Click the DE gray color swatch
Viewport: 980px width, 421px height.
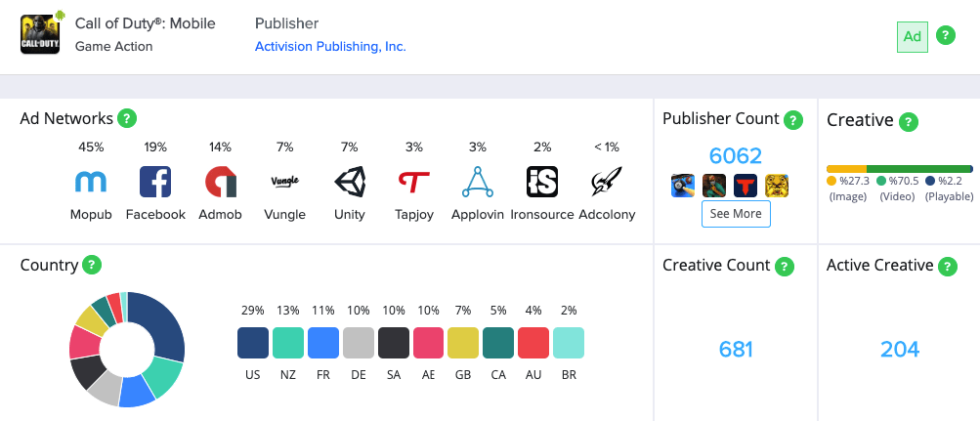(x=359, y=343)
